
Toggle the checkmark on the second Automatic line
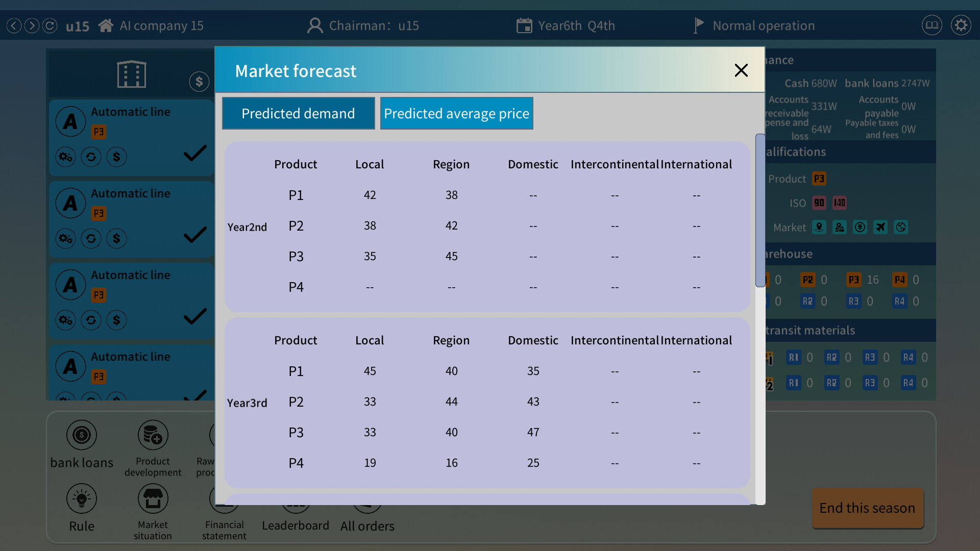195,235
